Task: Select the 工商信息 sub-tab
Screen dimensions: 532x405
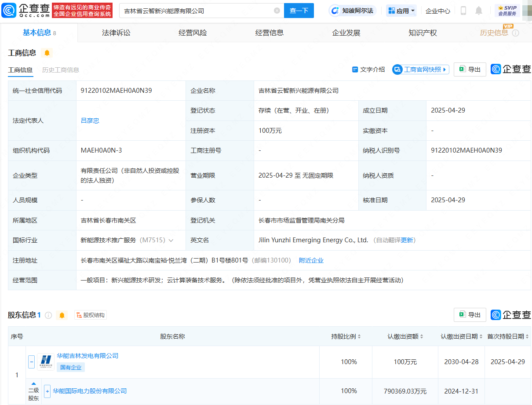Action: (20, 69)
